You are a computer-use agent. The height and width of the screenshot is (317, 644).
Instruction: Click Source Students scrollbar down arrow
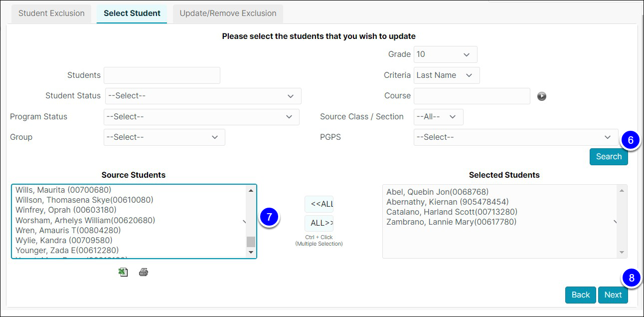tap(251, 253)
